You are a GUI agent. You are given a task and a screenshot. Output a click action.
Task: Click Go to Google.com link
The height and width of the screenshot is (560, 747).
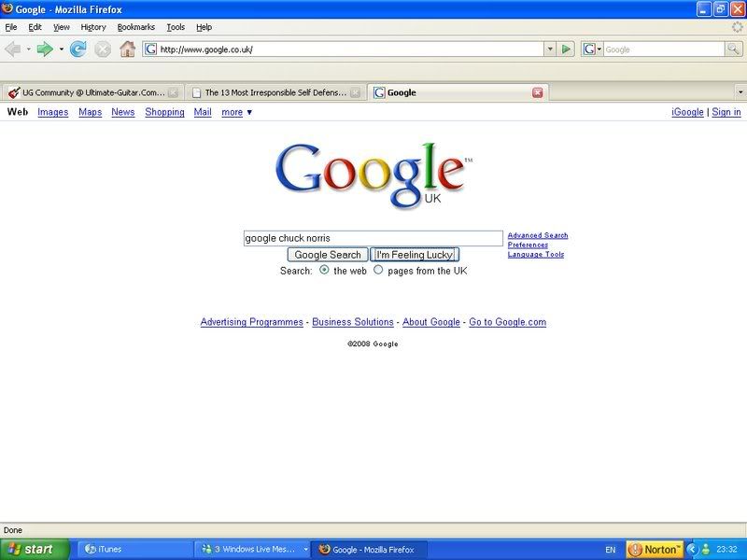tap(507, 322)
